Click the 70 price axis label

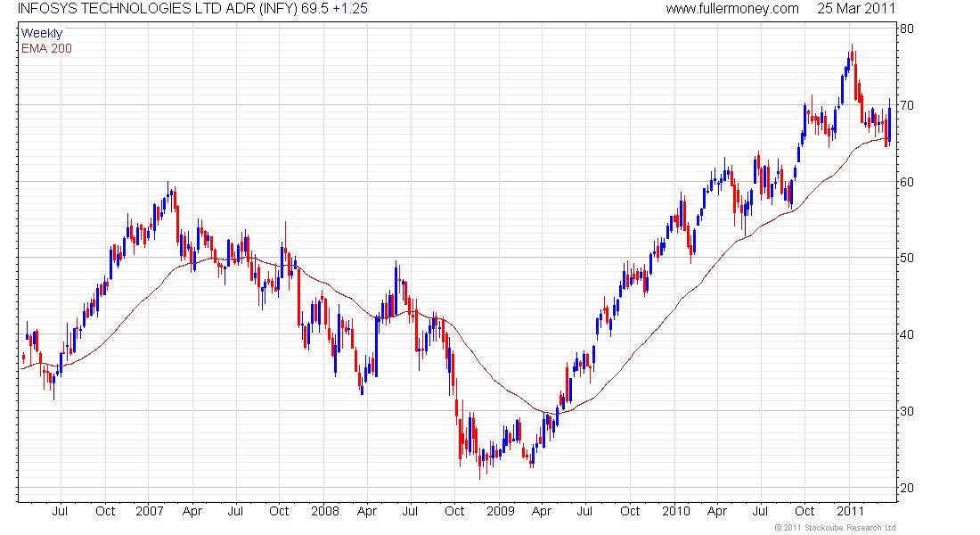(x=907, y=105)
